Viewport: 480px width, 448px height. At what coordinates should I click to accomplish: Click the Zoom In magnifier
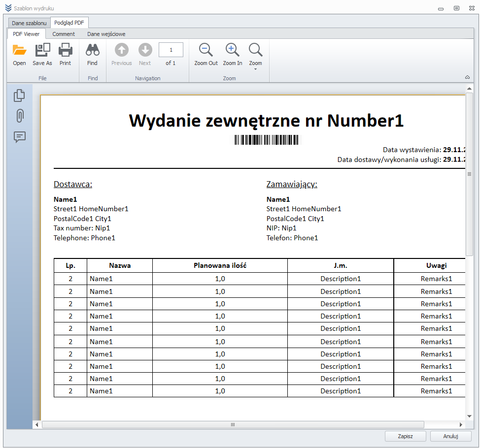[232, 55]
